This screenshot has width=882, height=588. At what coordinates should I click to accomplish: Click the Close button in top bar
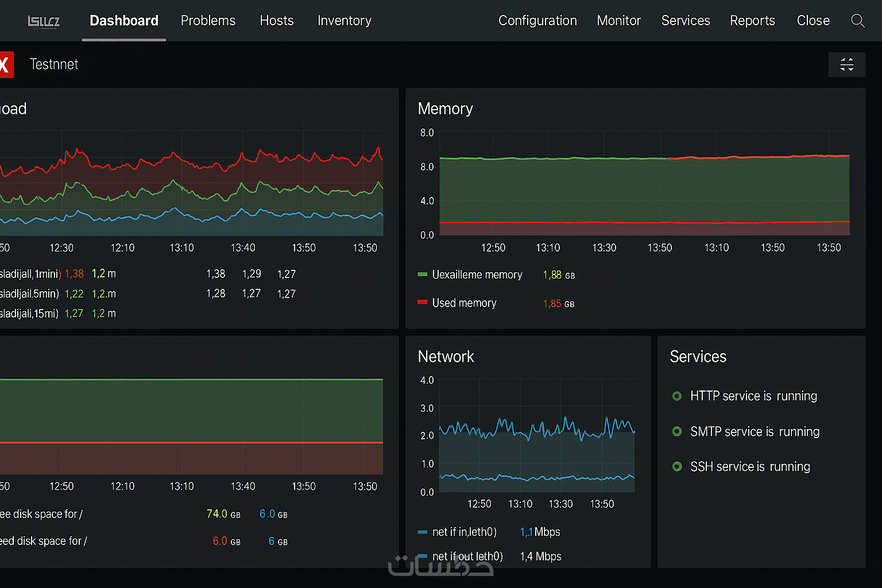(813, 21)
